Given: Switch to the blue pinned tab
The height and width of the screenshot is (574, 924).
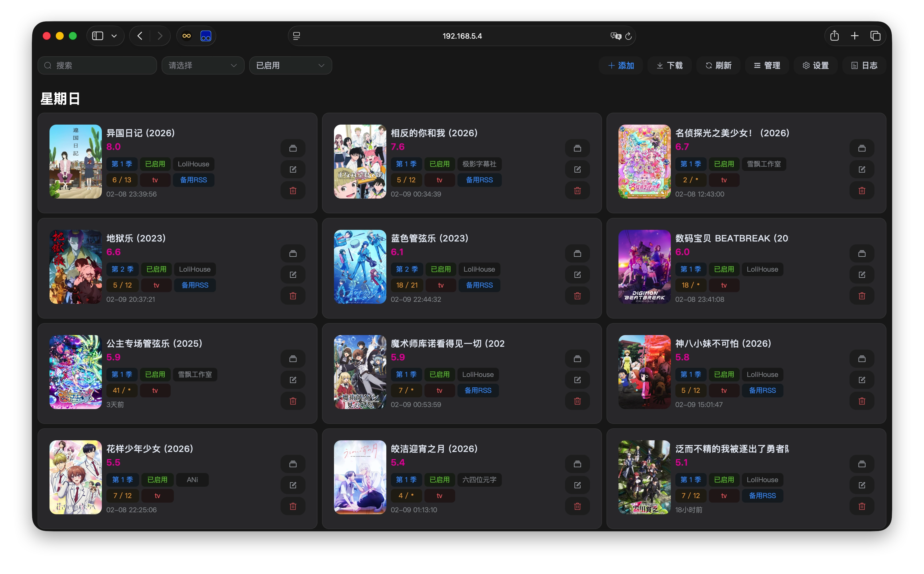Looking at the screenshot, I should (x=205, y=36).
